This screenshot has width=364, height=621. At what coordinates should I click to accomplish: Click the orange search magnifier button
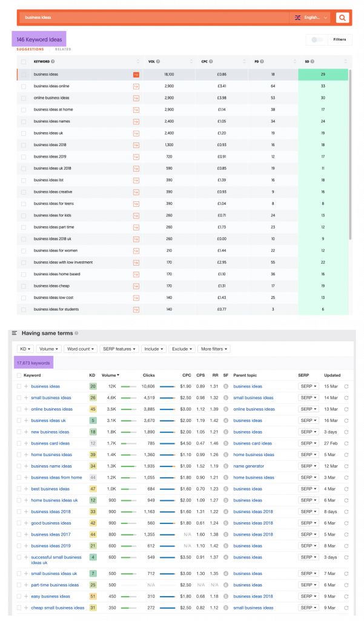tap(343, 18)
